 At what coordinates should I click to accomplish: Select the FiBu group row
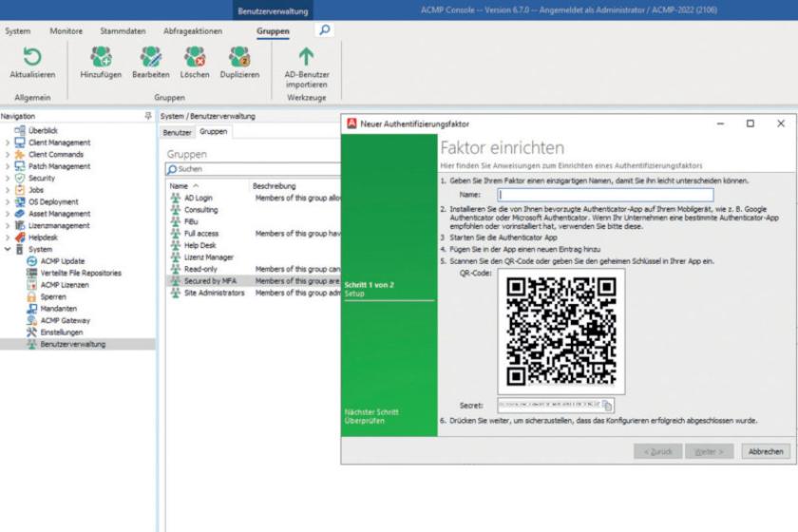254,221
